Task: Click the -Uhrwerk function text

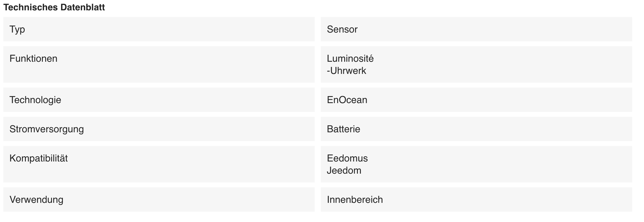Action: point(347,71)
